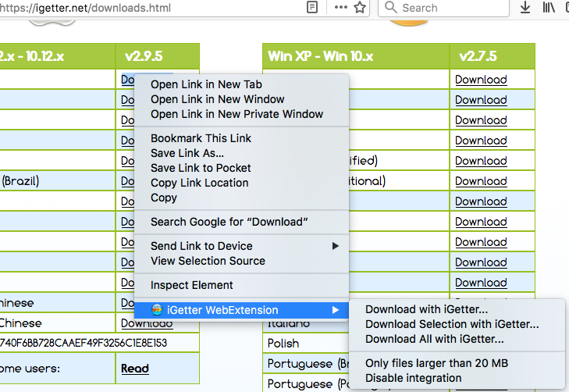Image resolution: width=569 pixels, height=392 pixels.
Task: Select View Selection Source
Action: (x=241, y=261)
